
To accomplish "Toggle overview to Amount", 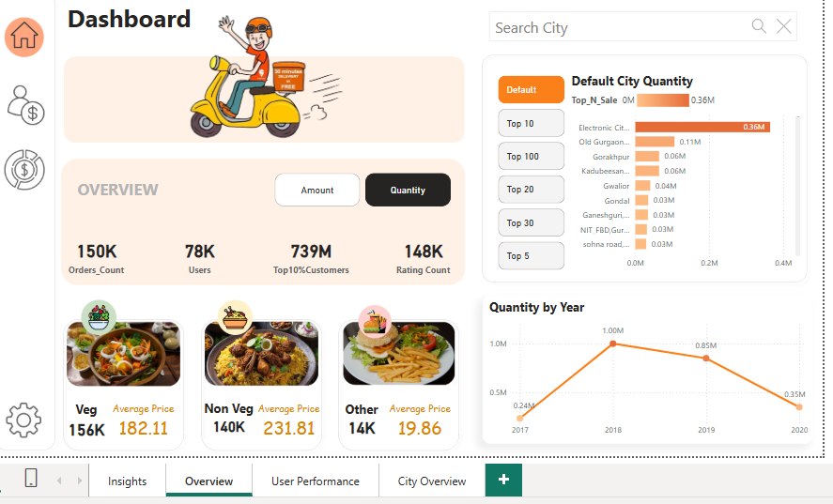I will tap(317, 190).
